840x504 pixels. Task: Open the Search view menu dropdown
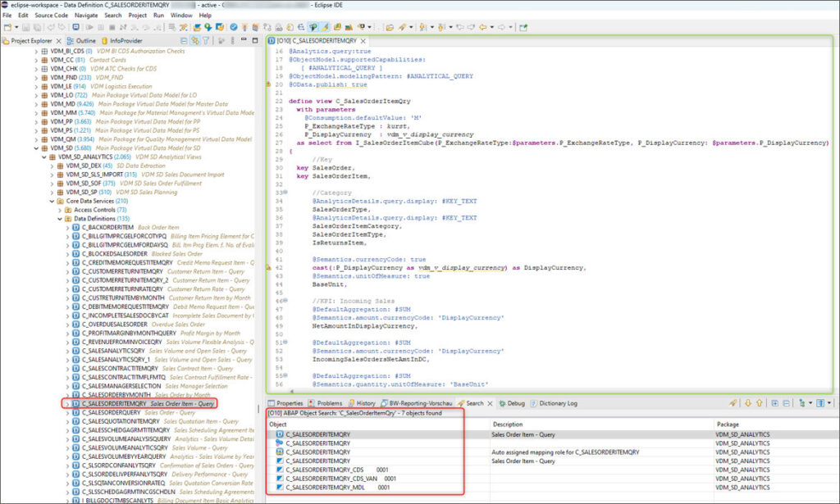tap(830, 402)
